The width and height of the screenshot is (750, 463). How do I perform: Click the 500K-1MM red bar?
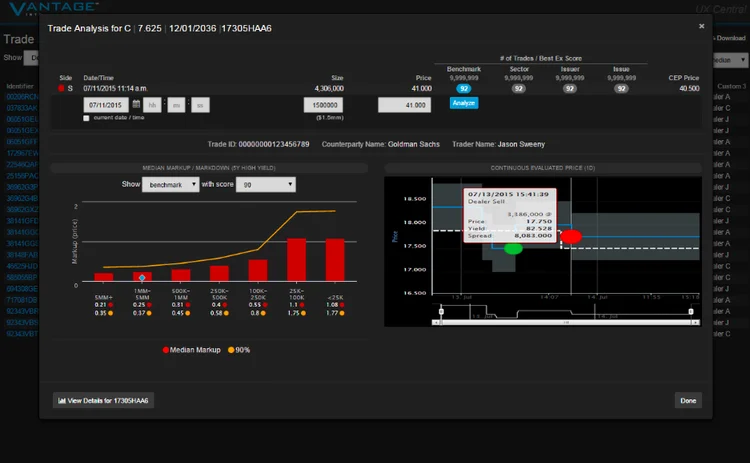pos(181,276)
